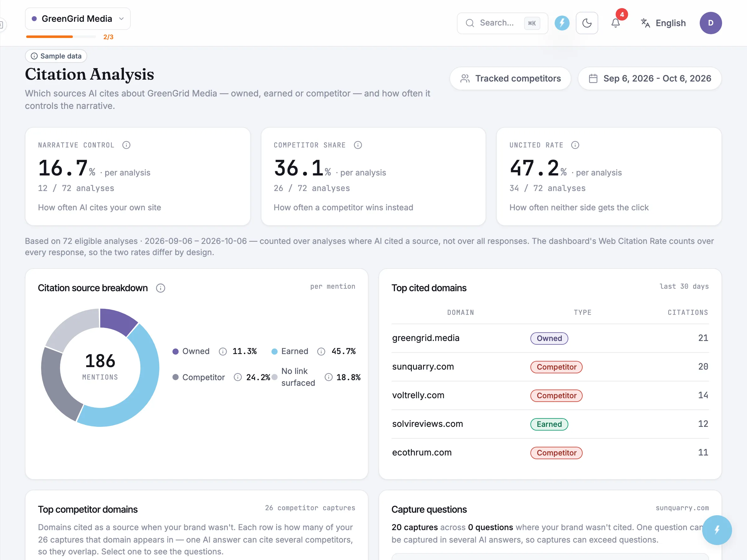The height and width of the screenshot is (560, 747).
Task: Select the ecothrum.com domain row
Action: pyautogui.click(x=550, y=453)
